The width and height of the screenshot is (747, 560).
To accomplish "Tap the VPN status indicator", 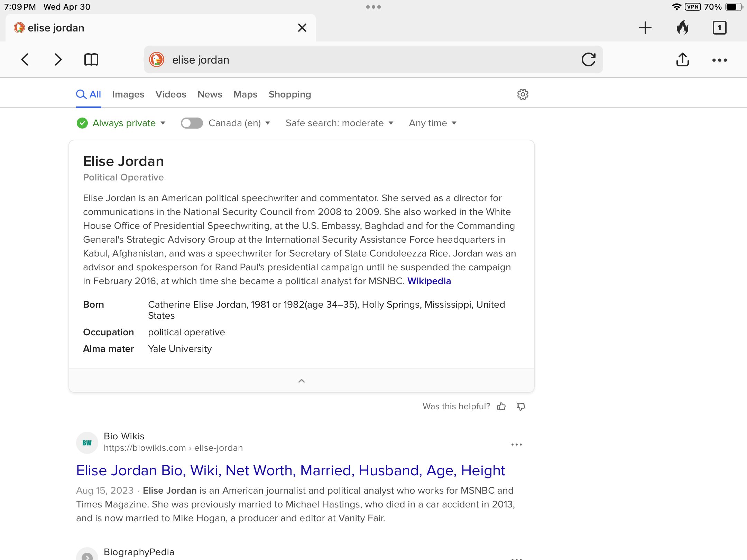I will 693,7.
